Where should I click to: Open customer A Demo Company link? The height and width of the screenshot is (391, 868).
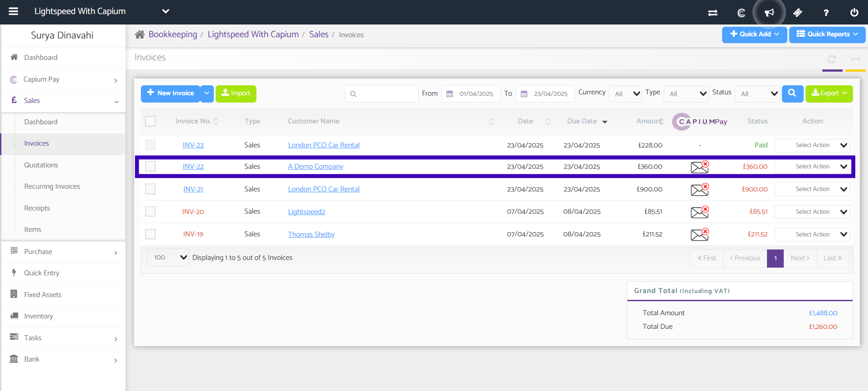316,166
